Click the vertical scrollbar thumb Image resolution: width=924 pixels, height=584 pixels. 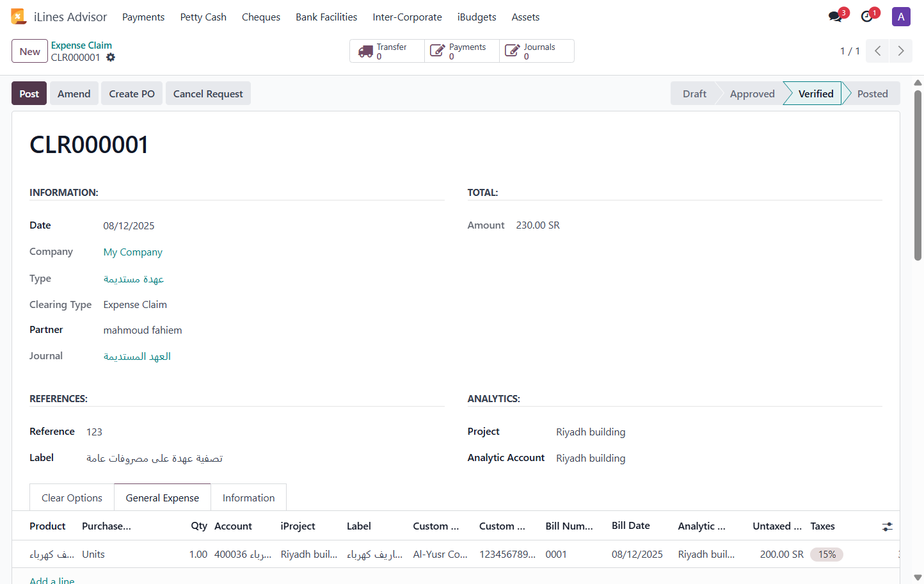point(918,175)
